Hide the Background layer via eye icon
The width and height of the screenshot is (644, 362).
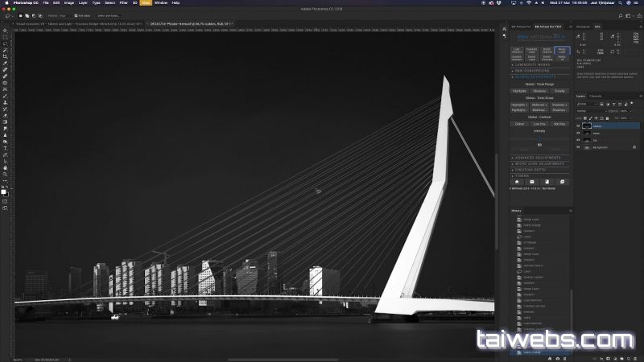tap(578, 147)
